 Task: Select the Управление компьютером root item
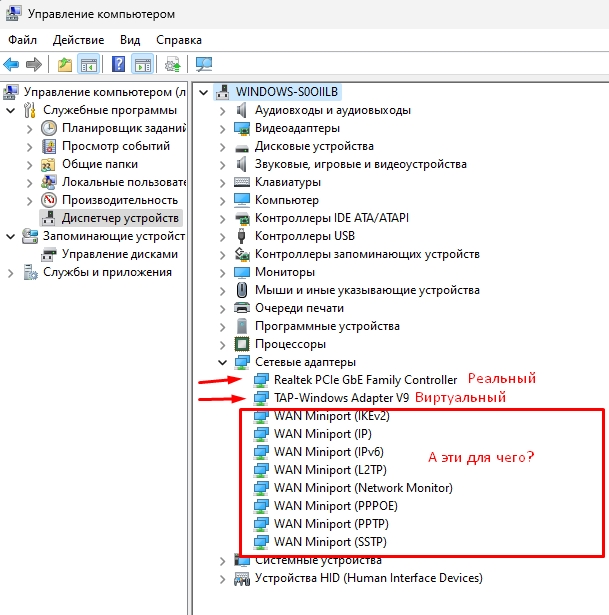[104, 92]
